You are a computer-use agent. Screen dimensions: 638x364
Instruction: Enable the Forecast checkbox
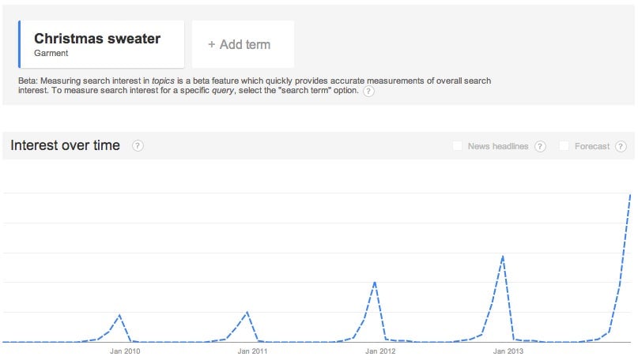(x=564, y=146)
